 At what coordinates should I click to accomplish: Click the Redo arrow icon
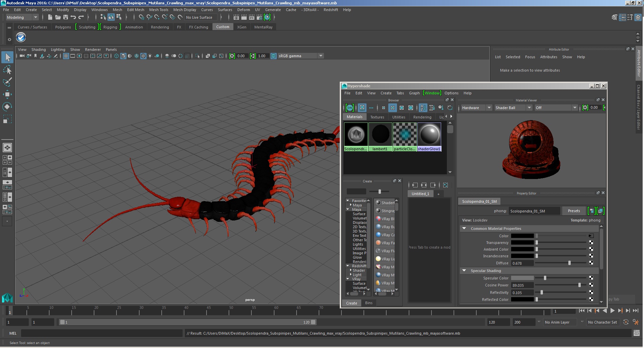click(x=81, y=17)
